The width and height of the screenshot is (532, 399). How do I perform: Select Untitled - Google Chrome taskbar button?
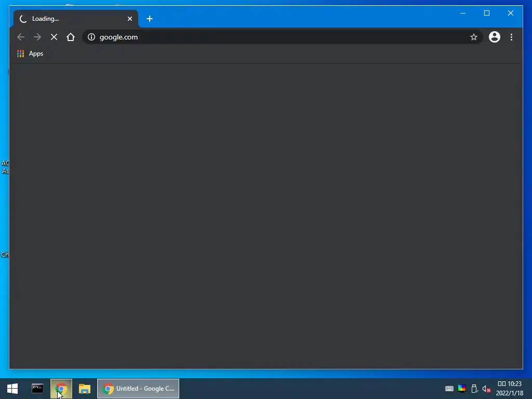pos(138,389)
